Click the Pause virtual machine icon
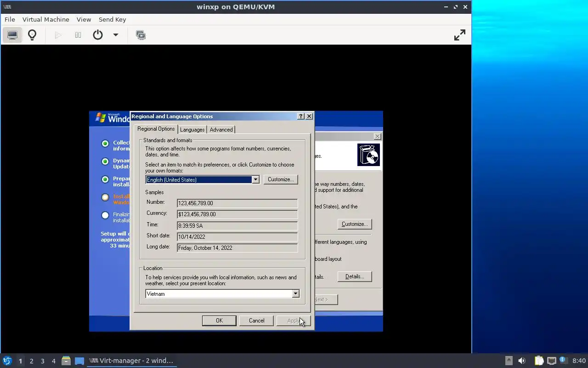 78,35
